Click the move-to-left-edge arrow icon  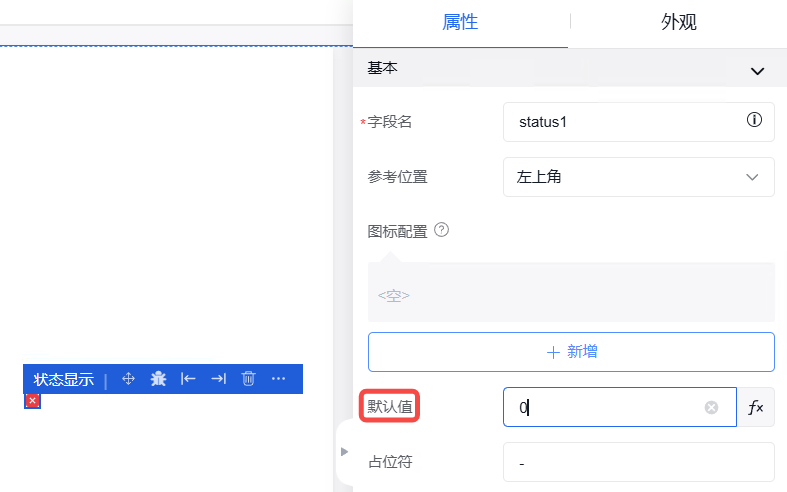[x=188, y=379]
